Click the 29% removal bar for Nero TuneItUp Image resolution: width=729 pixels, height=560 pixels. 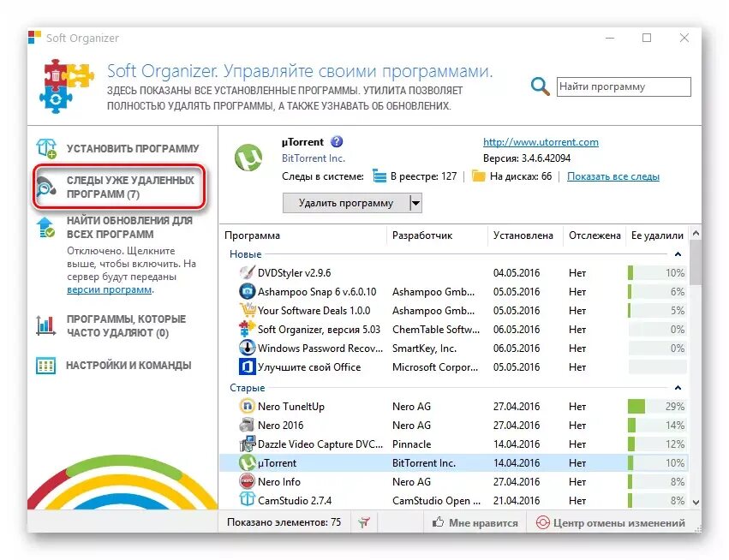657,407
